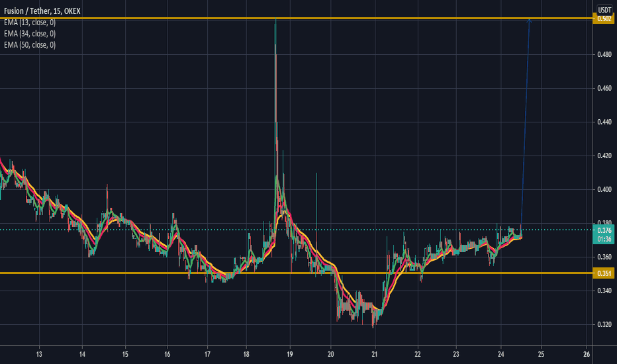Click the 0.400 price axis value
Image resolution: width=617 pixels, height=364 pixels.
point(604,190)
